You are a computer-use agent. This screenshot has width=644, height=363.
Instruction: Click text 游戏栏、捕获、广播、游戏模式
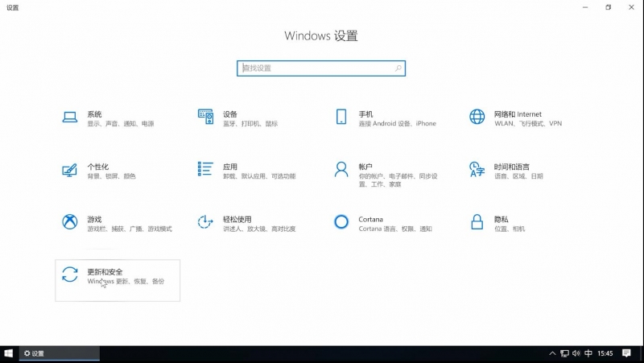point(130,229)
